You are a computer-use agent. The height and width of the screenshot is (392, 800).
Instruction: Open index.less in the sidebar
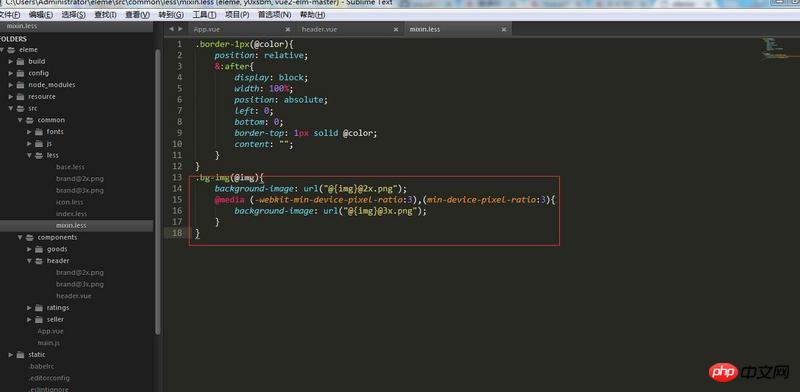[x=71, y=214]
